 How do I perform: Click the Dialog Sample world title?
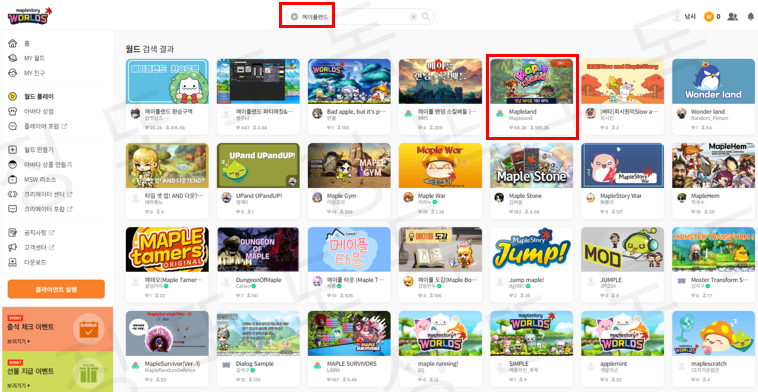255,363
